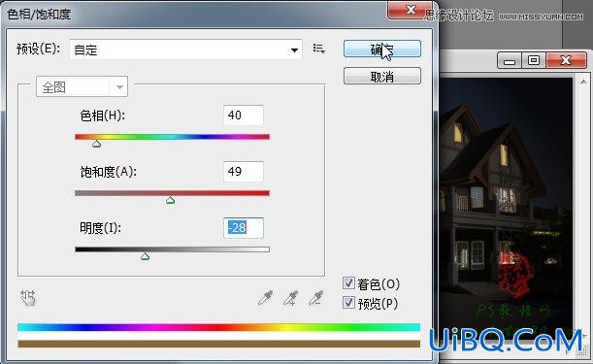Click the preset options menu icon
Image resolution: width=593 pixels, height=364 pixels.
click(x=318, y=49)
